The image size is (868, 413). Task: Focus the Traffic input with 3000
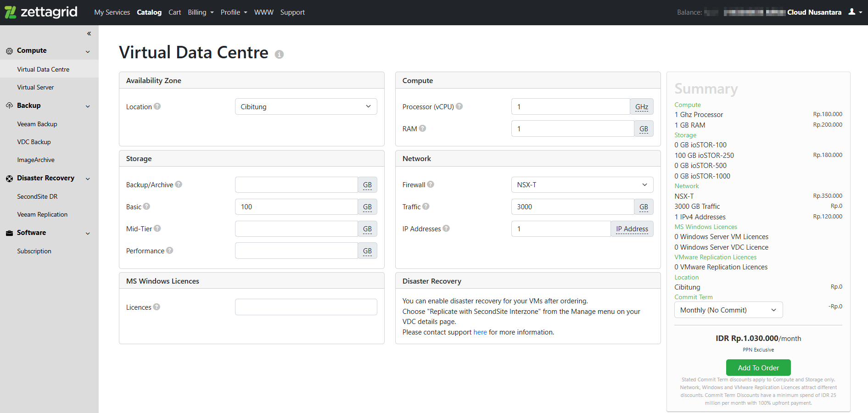572,206
